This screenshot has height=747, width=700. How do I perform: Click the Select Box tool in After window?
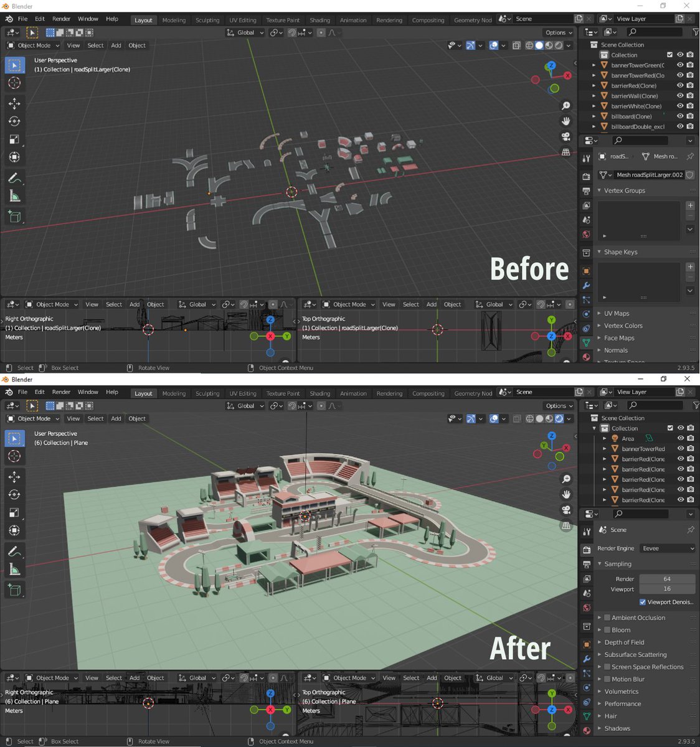click(14, 438)
